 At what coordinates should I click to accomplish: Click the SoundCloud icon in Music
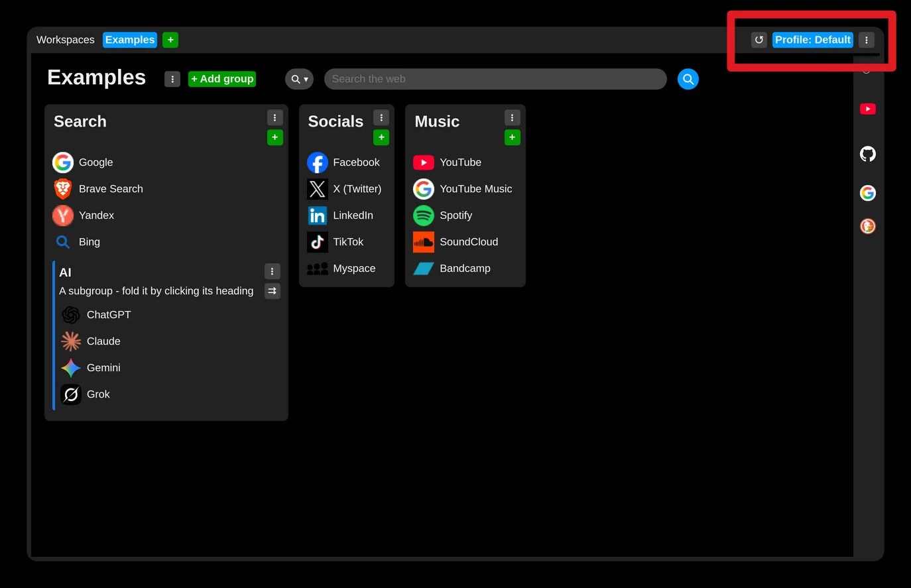pyautogui.click(x=424, y=242)
